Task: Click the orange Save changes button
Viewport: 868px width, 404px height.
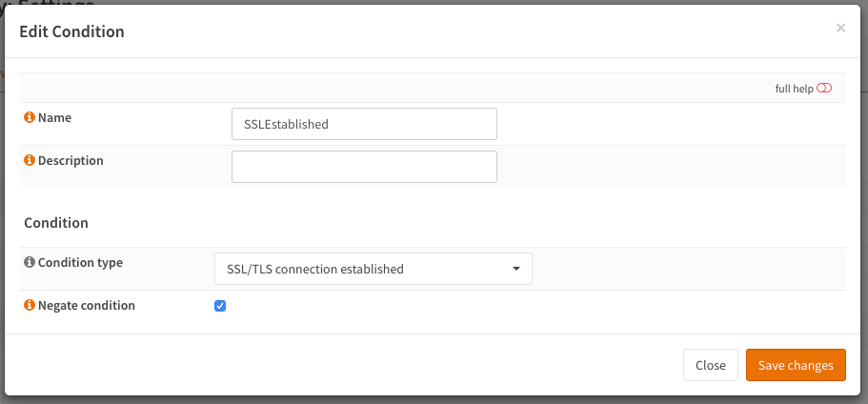Action: point(796,365)
